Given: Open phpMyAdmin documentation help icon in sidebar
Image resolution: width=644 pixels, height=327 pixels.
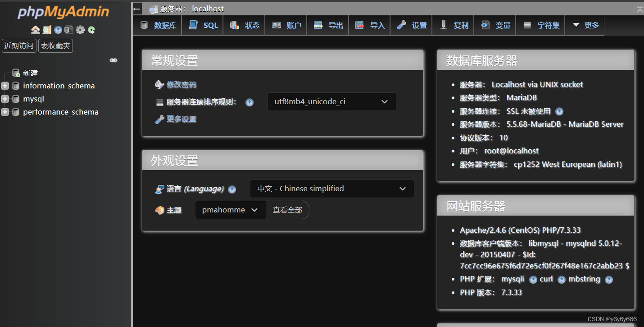Looking at the screenshot, I should click(58, 30).
